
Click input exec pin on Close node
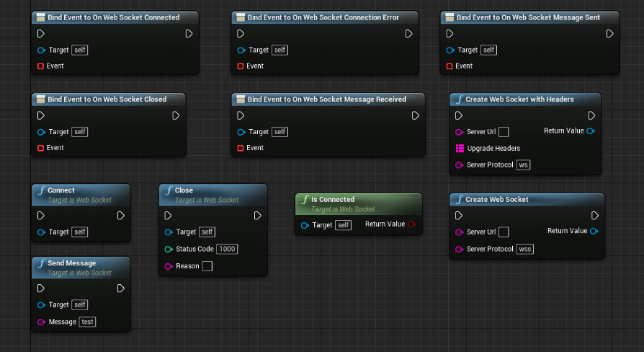pyautogui.click(x=168, y=216)
